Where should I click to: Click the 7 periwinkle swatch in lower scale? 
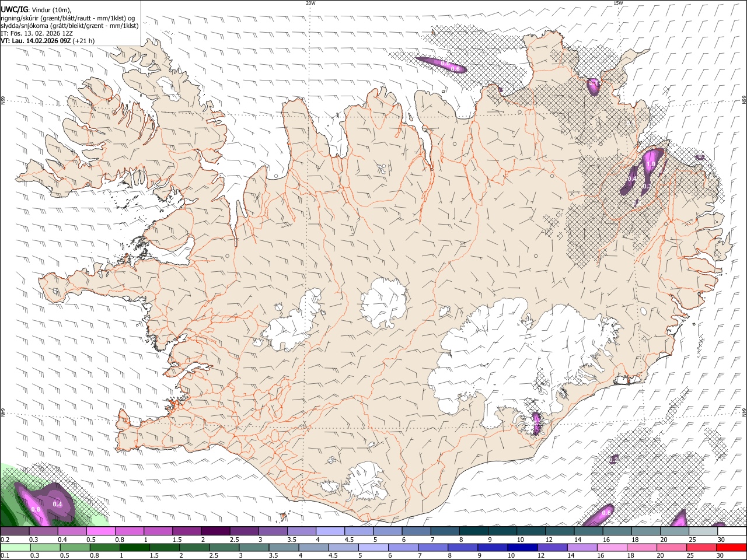pyautogui.click(x=434, y=548)
